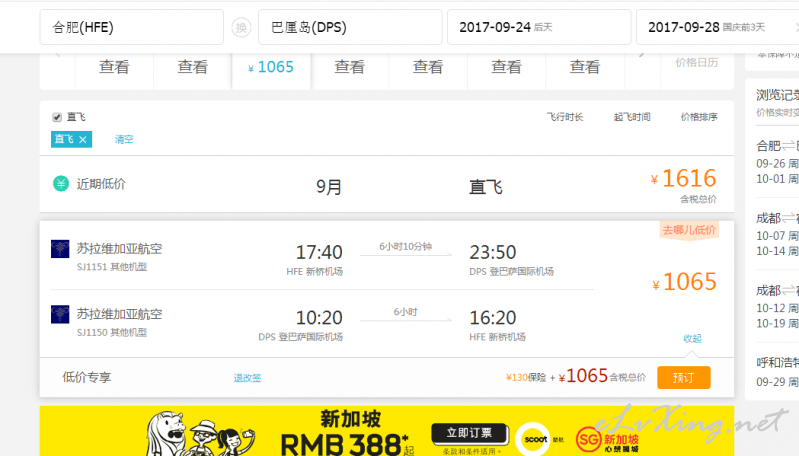Viewport: 799px width, 456px height.
Task: Click the swap cities (换) icon
Action: click(x=241, y=27)
